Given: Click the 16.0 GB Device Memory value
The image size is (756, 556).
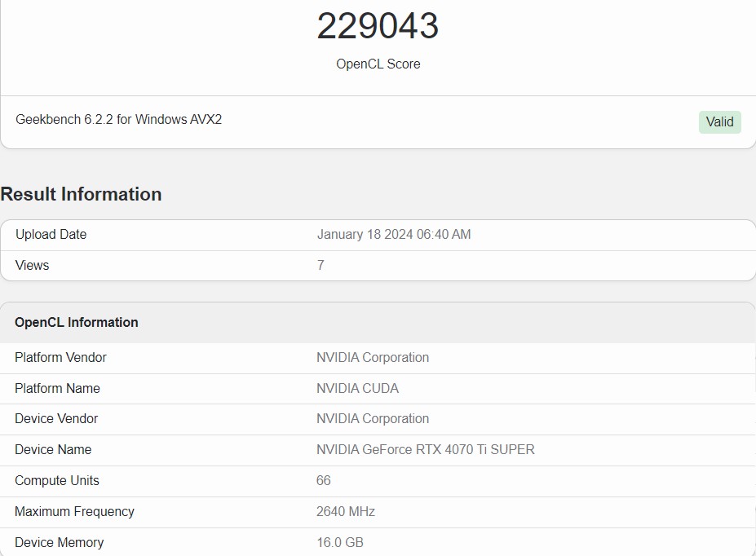Looking at the screenshot, I should click(339, 542).
